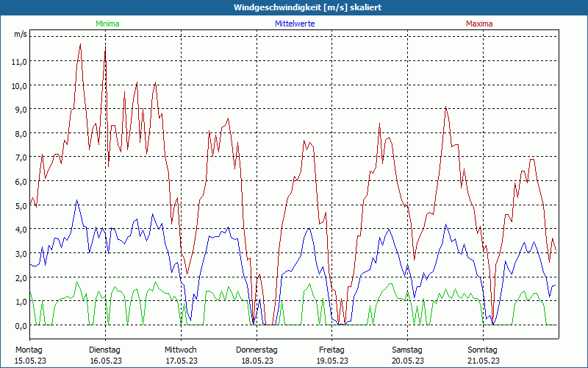Click the 'Maxima' red legend label
This screenshot has height=368, width=588.
tap(479, 24)
